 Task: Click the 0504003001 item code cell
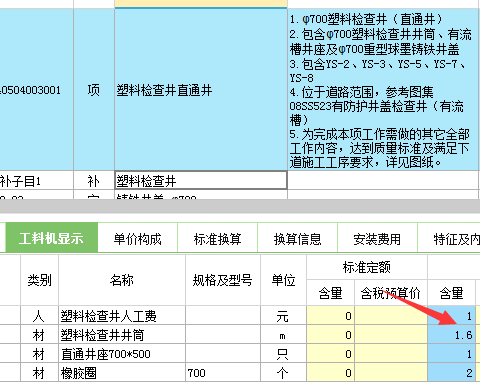click(36, 90)
